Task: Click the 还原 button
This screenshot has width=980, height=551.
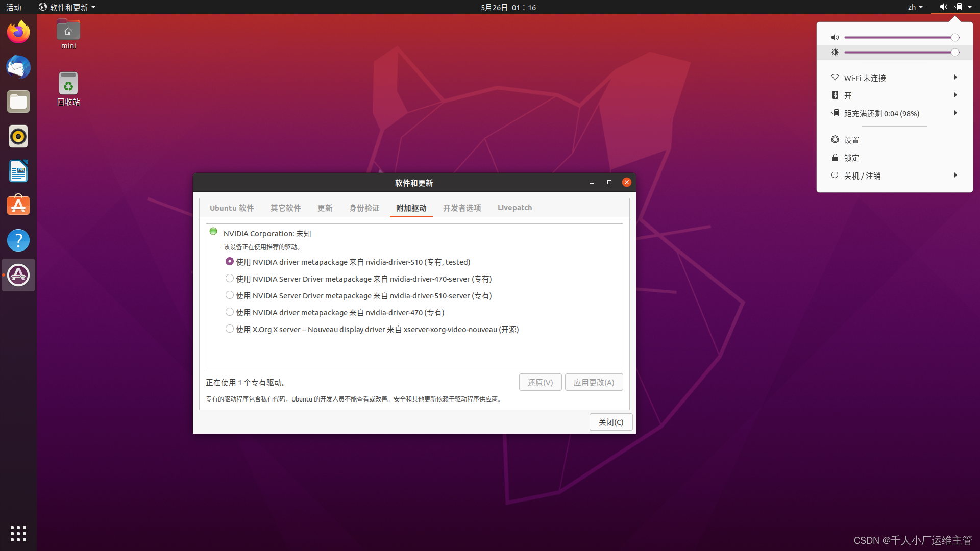Action: pos(540,382)
